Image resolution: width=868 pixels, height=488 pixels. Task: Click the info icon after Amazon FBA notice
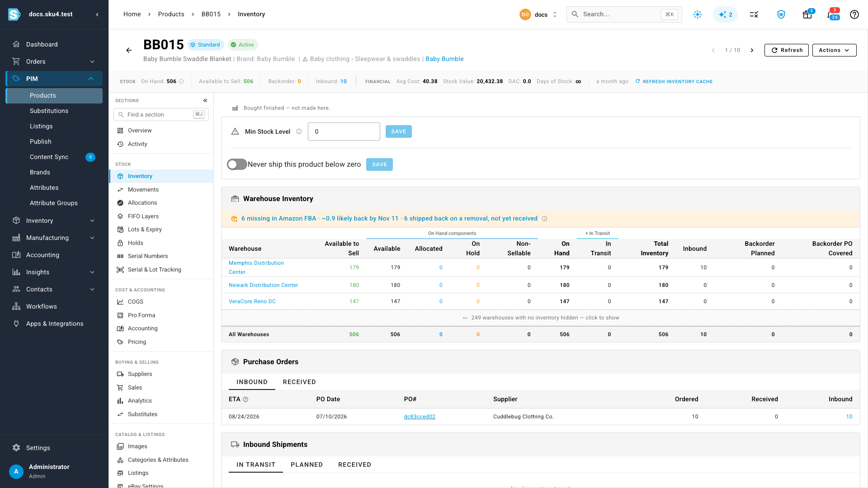click(x=544, y=219)
